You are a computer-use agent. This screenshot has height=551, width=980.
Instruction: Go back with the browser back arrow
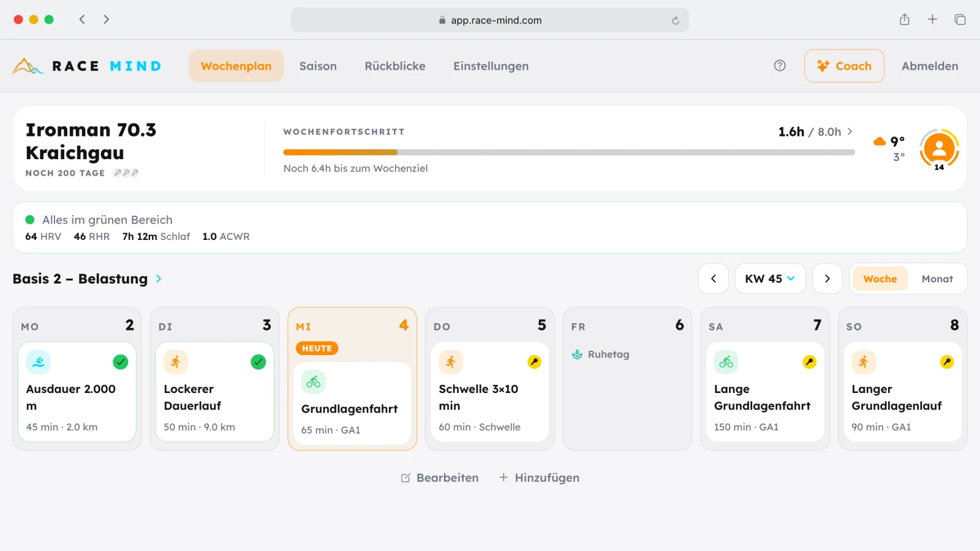pos(82,20)
